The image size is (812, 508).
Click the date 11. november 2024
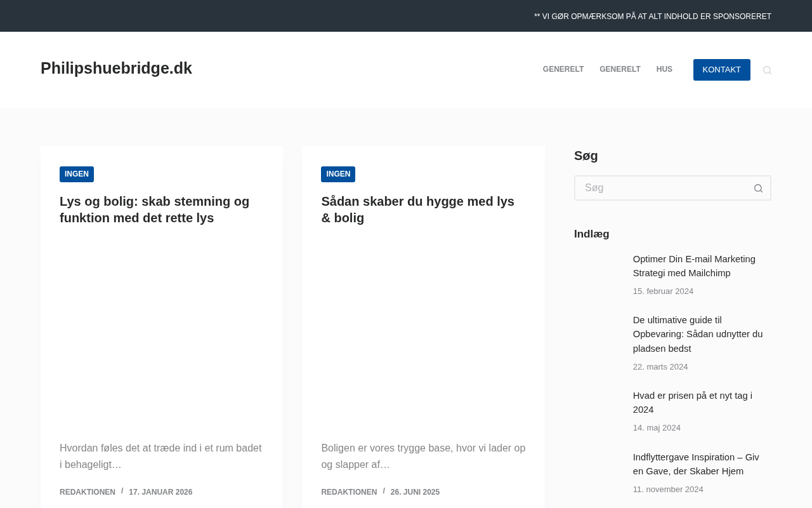(x=668, y=490)
